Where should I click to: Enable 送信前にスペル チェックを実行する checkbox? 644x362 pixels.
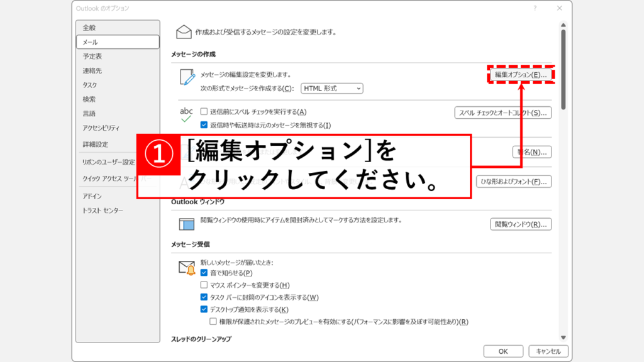[x=204, y=111]
